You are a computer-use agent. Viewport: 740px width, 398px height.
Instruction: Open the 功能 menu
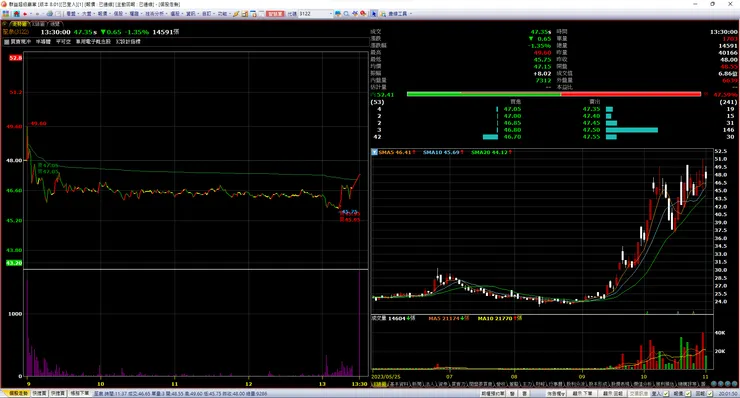click(x=223, y=14)
